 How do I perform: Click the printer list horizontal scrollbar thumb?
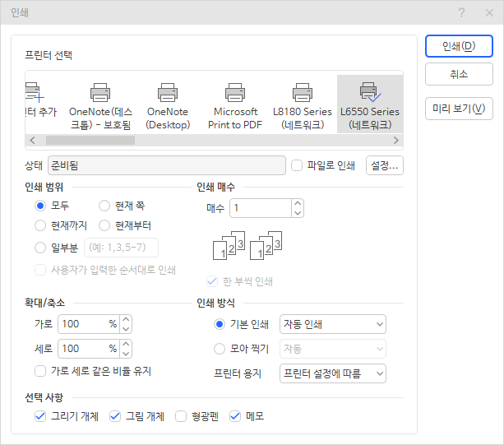(x=90, y=141)
